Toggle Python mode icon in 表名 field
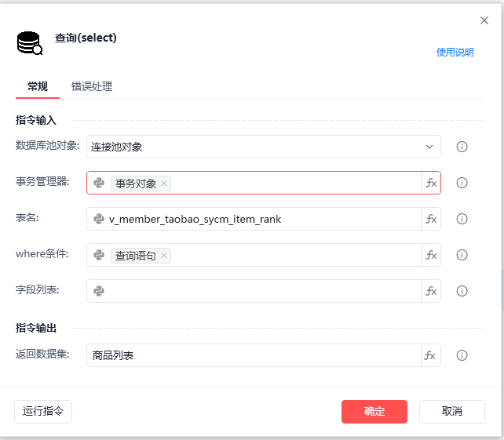 point(99,219)
